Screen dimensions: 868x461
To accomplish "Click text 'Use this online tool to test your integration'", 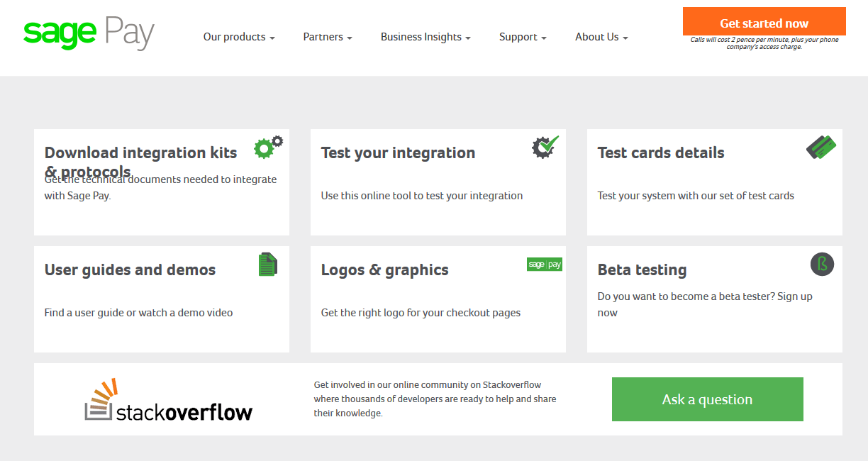I will click(422, 196).
